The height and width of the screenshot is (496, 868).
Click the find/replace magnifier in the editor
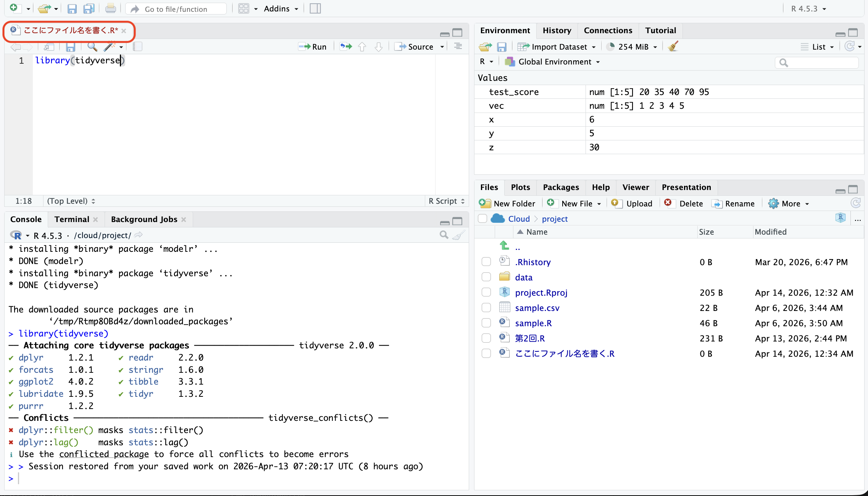coord(92,47)
